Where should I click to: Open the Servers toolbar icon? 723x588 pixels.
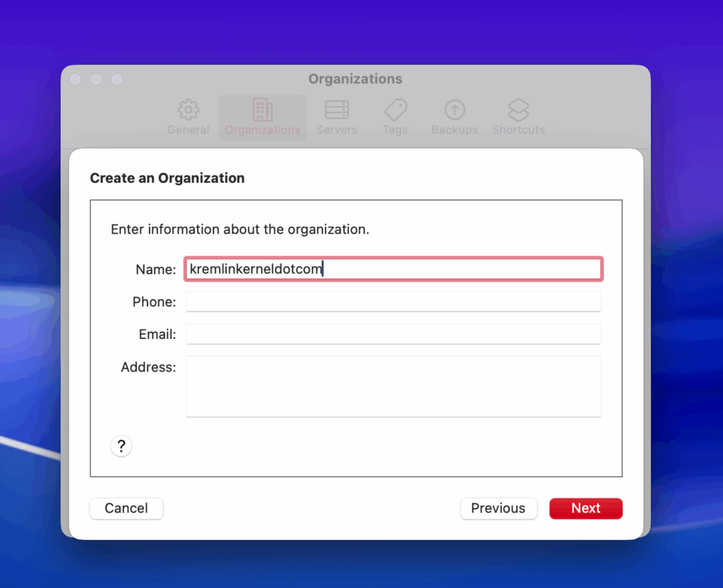click(336, 110)
